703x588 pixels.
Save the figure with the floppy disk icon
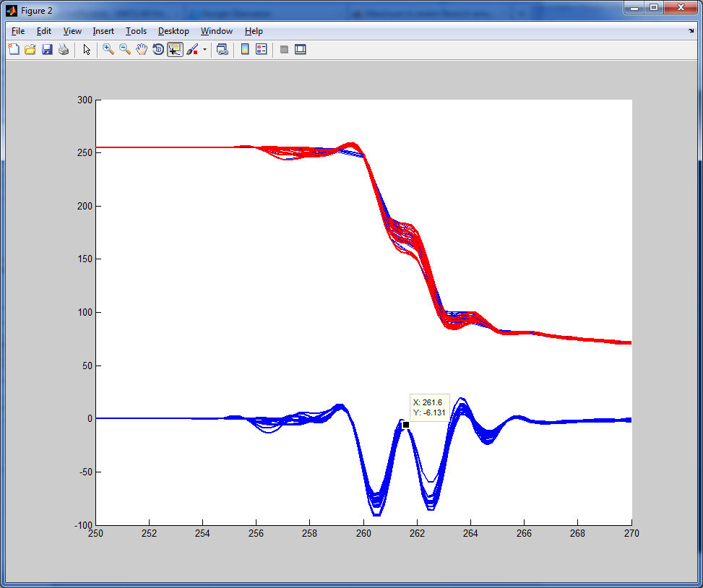47,50
